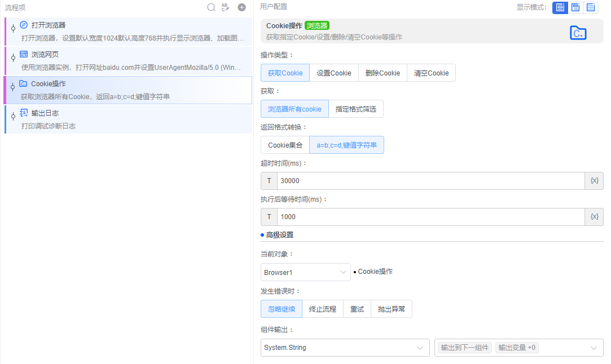Click the {x} variable icon for 超时时间
This screenshot has height=364, width=611.
coord(594,181)
